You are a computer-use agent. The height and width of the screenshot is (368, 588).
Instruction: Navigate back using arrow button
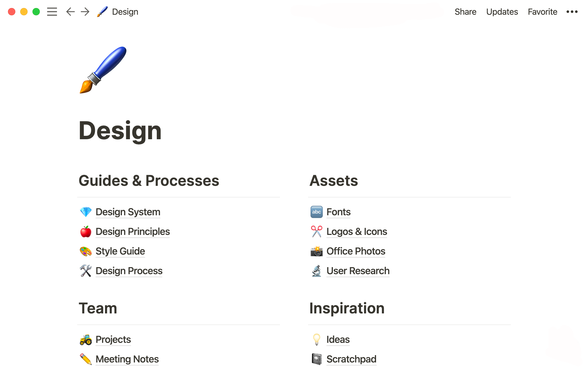point(71,12)
